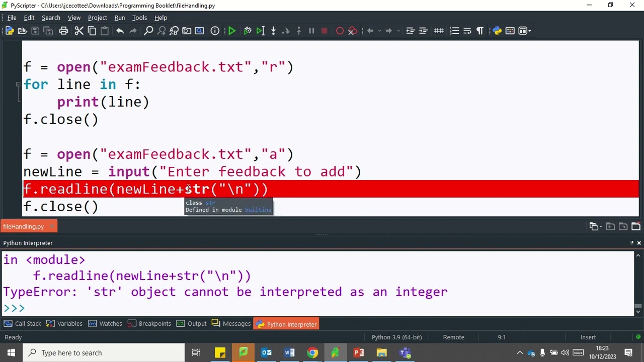Click the Redo arrow icon
Image resolution: width=644 pixels, height=362 pixels.
(x=133, y=31)
